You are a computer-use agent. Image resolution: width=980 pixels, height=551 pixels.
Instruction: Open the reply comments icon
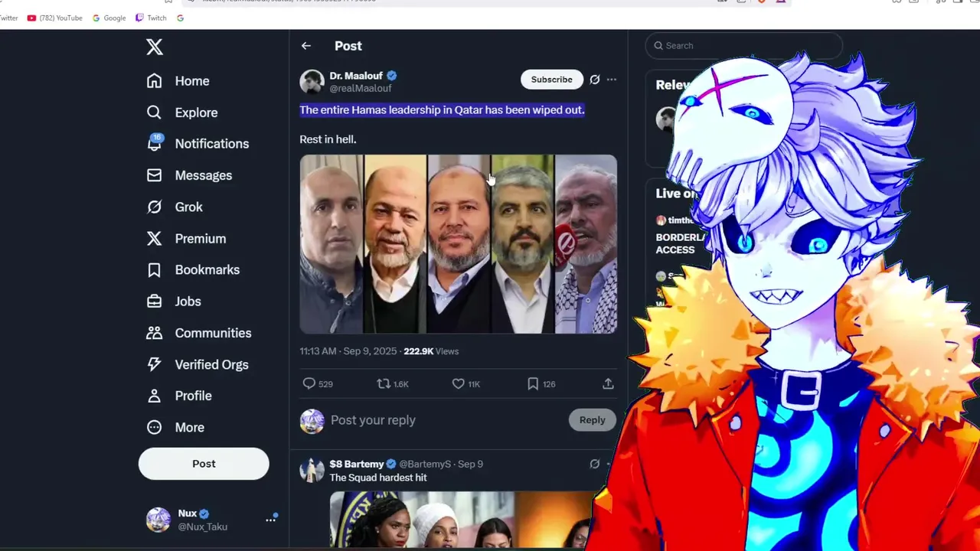(309, 383)
